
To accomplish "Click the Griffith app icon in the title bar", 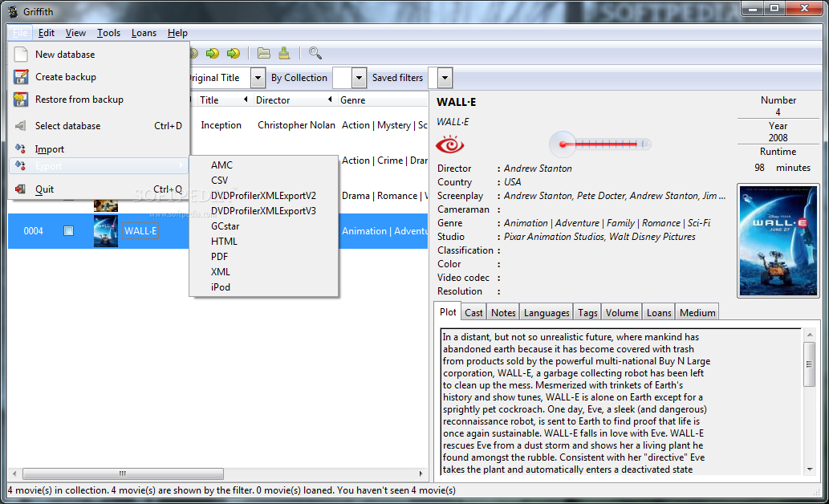I will pos(13,11).
